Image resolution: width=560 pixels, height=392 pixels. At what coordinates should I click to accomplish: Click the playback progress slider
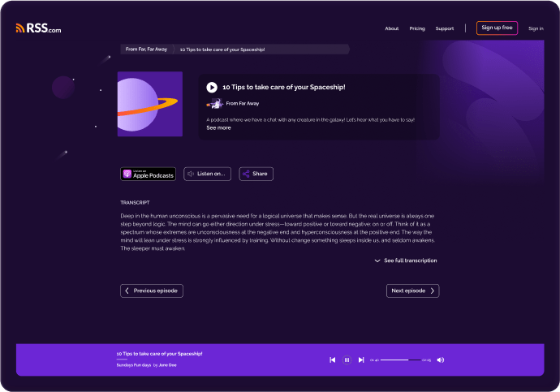coord(400,360)
